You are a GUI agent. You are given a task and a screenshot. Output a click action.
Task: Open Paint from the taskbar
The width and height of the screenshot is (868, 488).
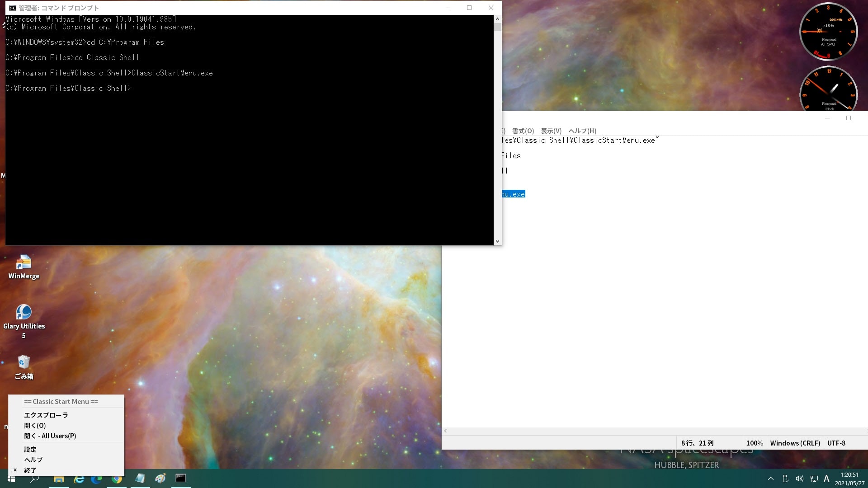tap(160, 478)
